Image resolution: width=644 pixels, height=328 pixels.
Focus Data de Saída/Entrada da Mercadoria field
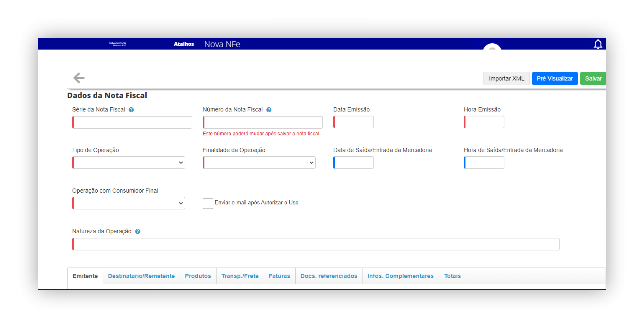coord(353,163)
